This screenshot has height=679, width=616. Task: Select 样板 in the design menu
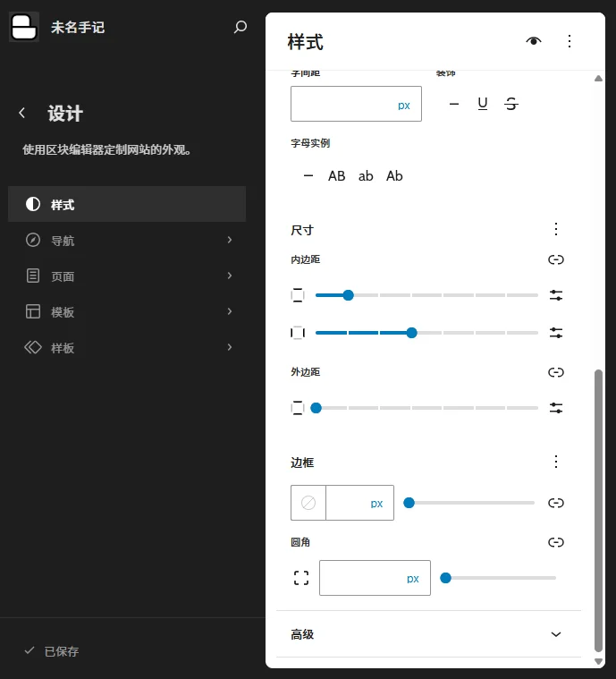pyautogui.click(x=127, y=348)
